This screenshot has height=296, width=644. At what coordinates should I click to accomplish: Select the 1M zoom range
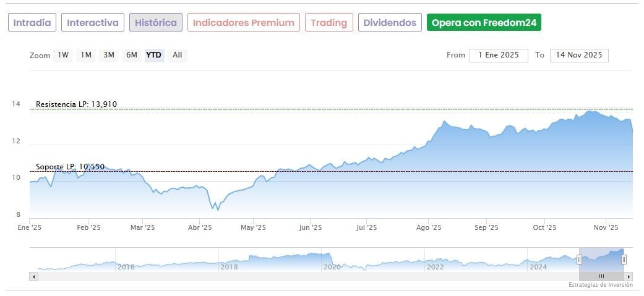86,55
